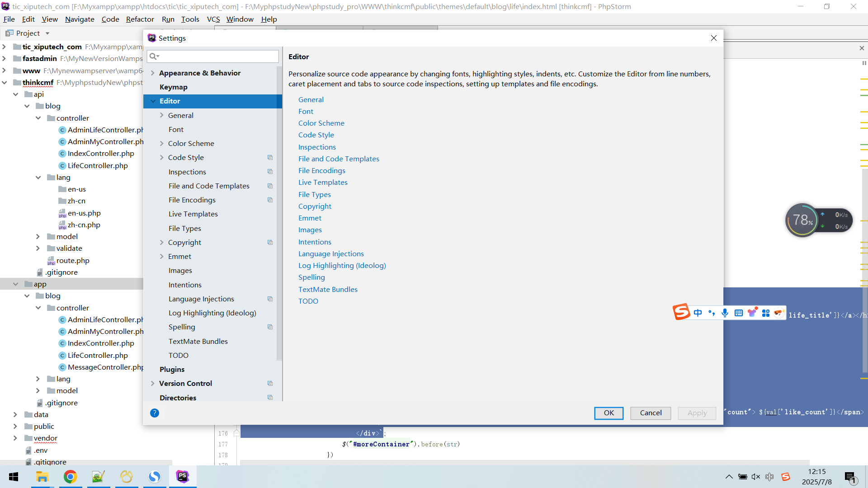Click the OK button
868x488 pixels.
coord(609,413)
